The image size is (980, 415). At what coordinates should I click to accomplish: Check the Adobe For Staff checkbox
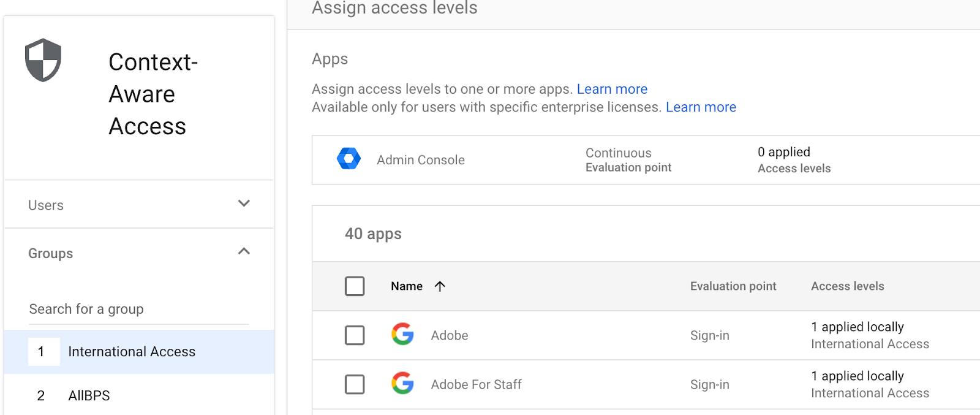(x=355, y=384)
